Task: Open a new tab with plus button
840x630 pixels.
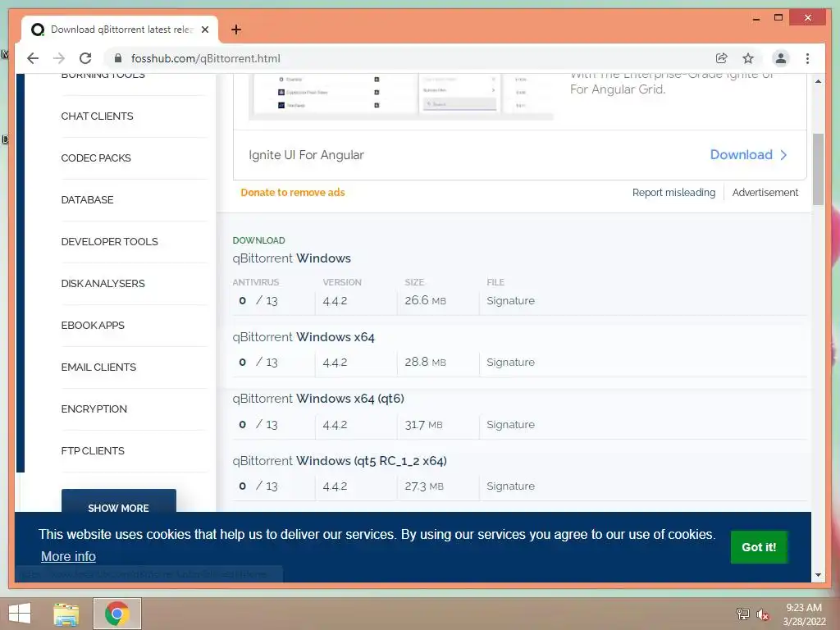Action: tap(236, 30)
